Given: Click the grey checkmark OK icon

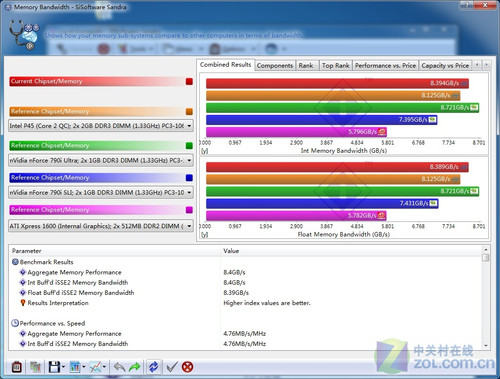Looking at the screenshot, I should coord(172,367).
